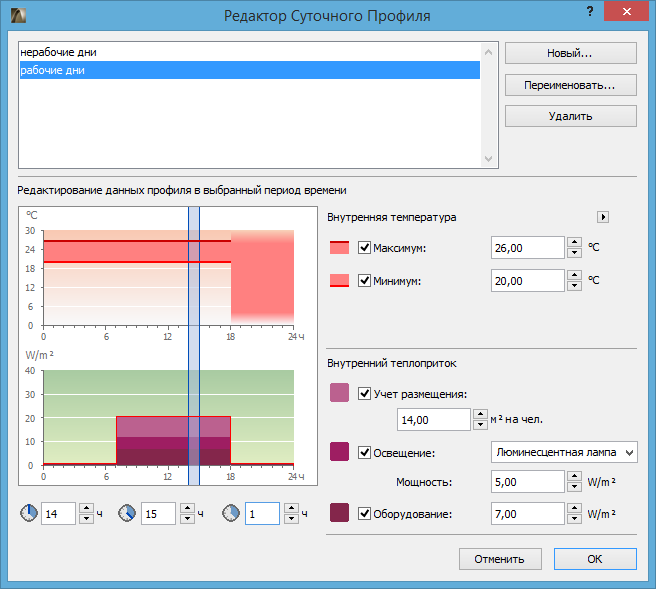Viewport: 656px width, 589px height.
Task: Toggle the Максимум temperature checkbox
Action: [364, 248]
